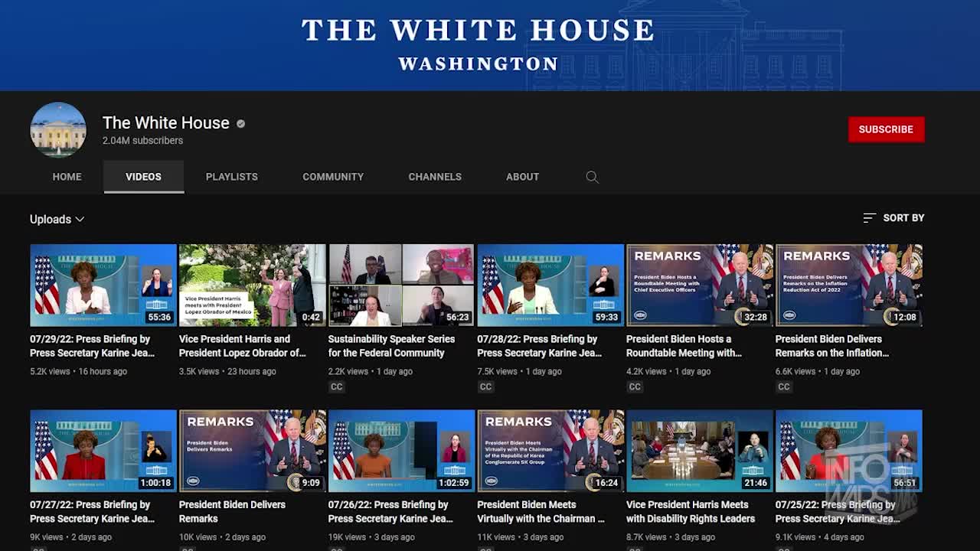Open the channel search magnifier icon
The image size is (980, 551).
(592, 177)
